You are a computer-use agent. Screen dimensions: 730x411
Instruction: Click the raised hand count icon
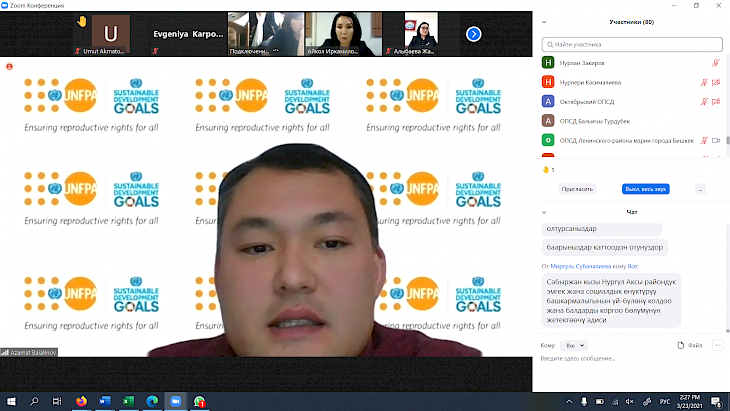[x=546, y=170]
